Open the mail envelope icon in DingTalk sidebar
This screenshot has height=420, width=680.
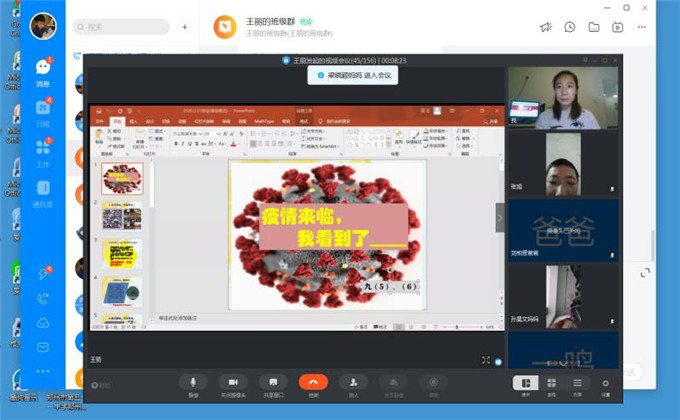click(42, 347)
